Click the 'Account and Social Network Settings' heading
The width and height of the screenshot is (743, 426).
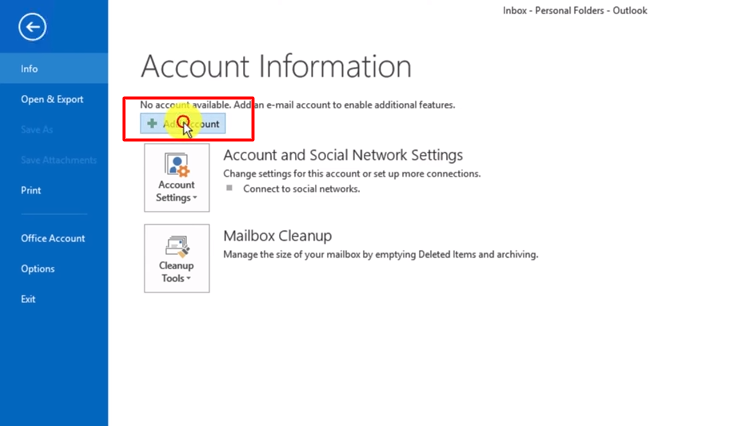point(343,155)
